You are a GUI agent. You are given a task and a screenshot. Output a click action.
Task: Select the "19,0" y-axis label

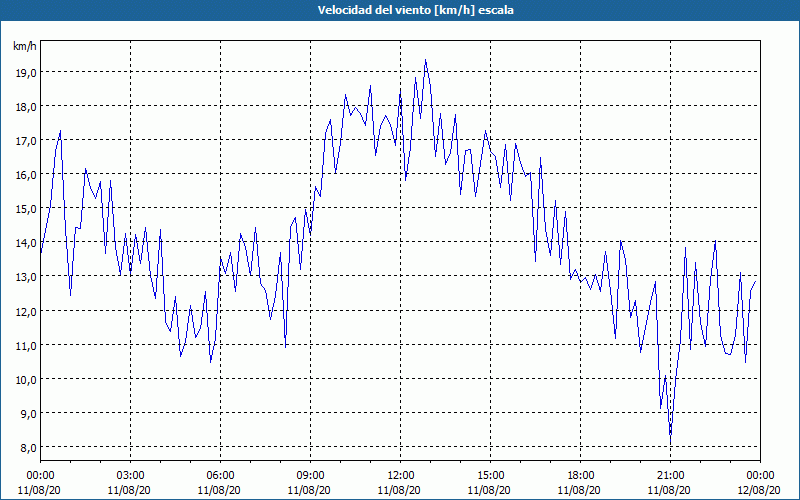[26, 73]
